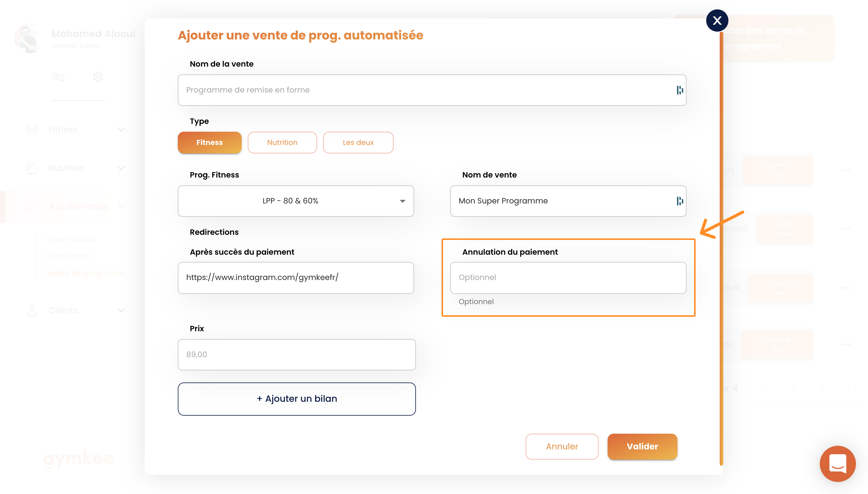The image size is (868, 494).
Task: Close the automated sale dialog with X
Action: click(x=717, y=21)
